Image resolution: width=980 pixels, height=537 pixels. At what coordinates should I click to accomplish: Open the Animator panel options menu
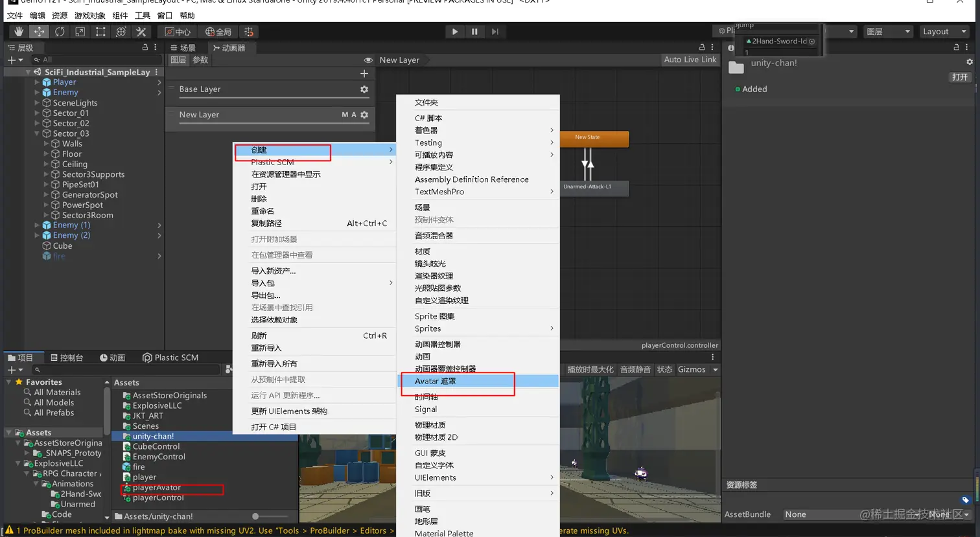[x=712, y=47]
